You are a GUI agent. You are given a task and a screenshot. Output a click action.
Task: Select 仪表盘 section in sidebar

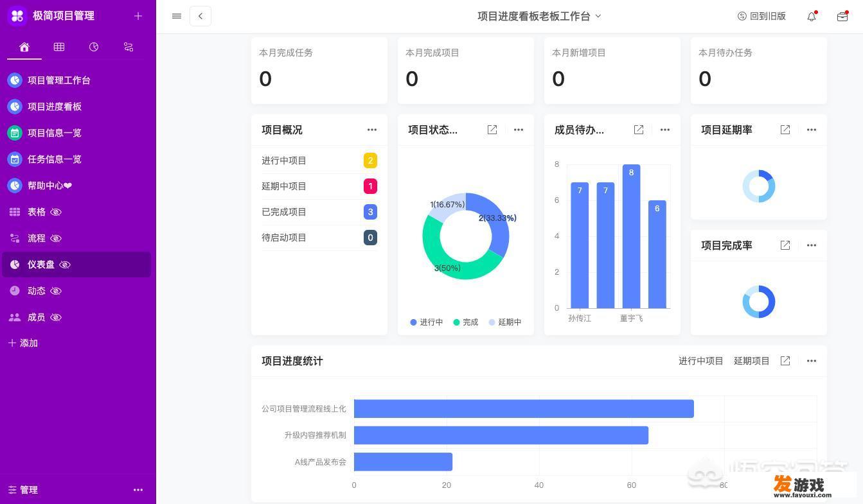[x=76, y=265]
